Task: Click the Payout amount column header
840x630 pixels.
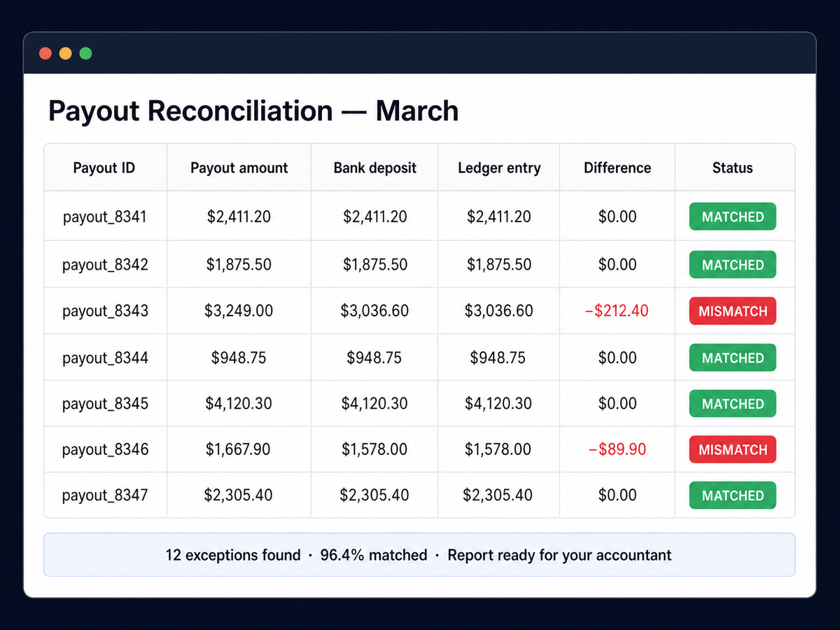Action: (x=239, y=168)
